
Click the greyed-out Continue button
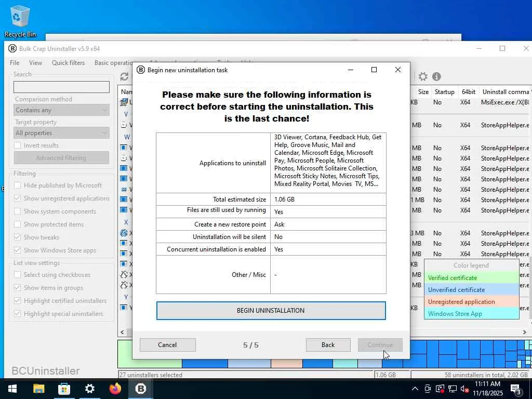coord(380,345)
